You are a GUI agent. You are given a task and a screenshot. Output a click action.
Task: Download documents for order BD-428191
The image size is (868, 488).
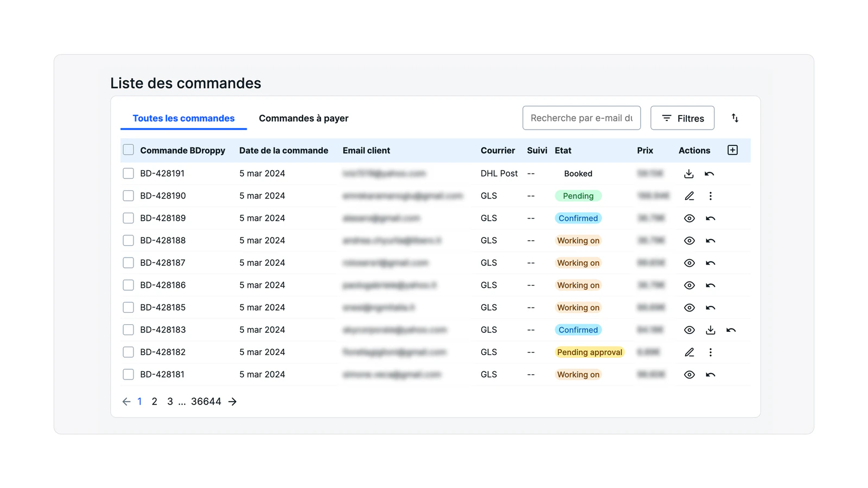point(688,174)
